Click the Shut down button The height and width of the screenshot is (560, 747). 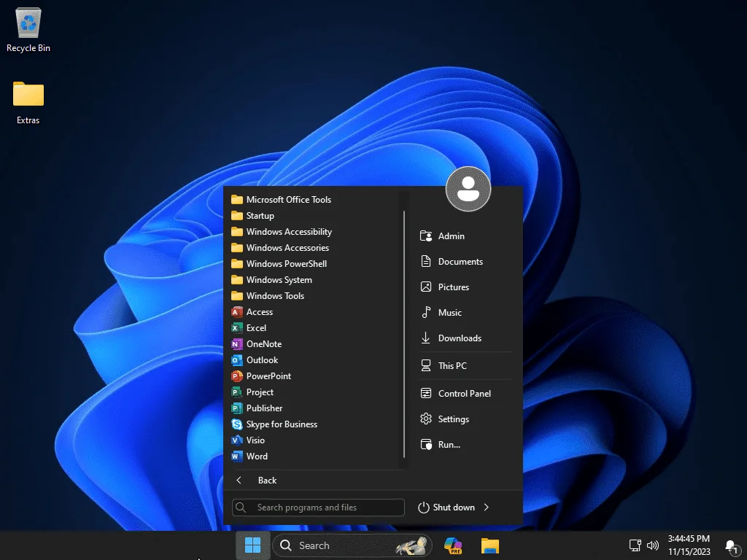click(x=446, y=507)
